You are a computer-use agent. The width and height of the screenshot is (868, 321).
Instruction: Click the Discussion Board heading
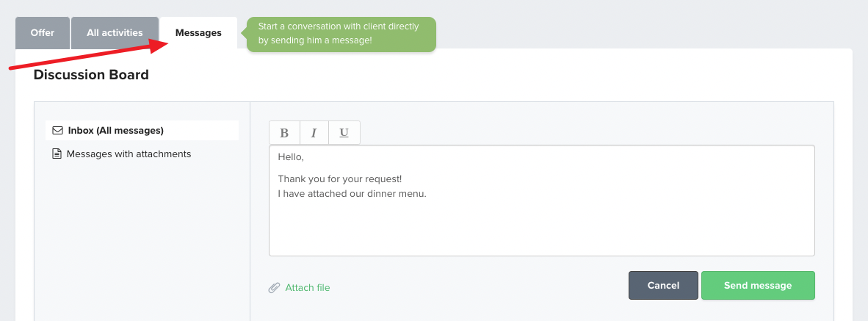tap(91, 75)
